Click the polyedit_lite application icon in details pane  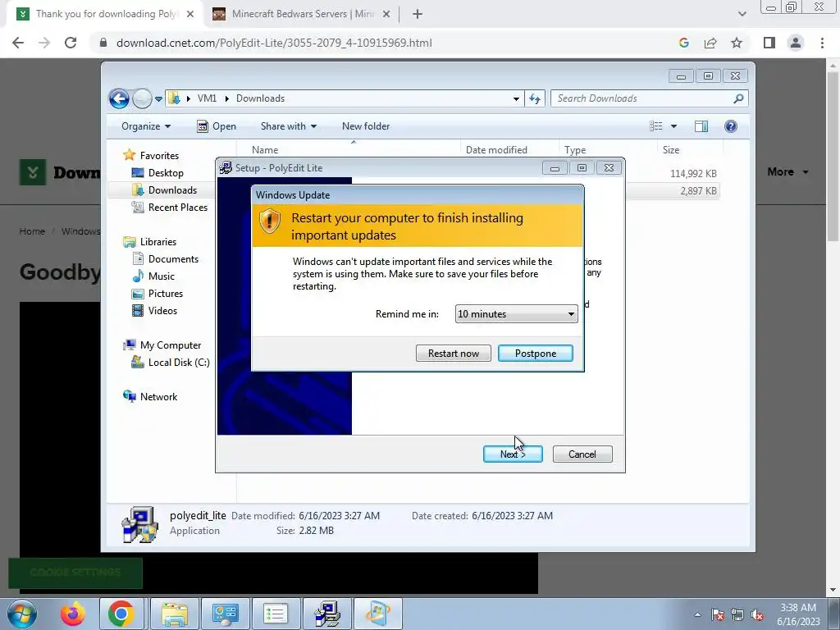pos(139,524)
